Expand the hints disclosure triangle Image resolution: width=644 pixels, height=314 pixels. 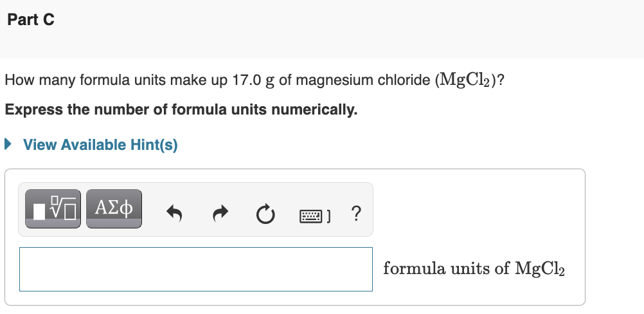coord(8,144)
